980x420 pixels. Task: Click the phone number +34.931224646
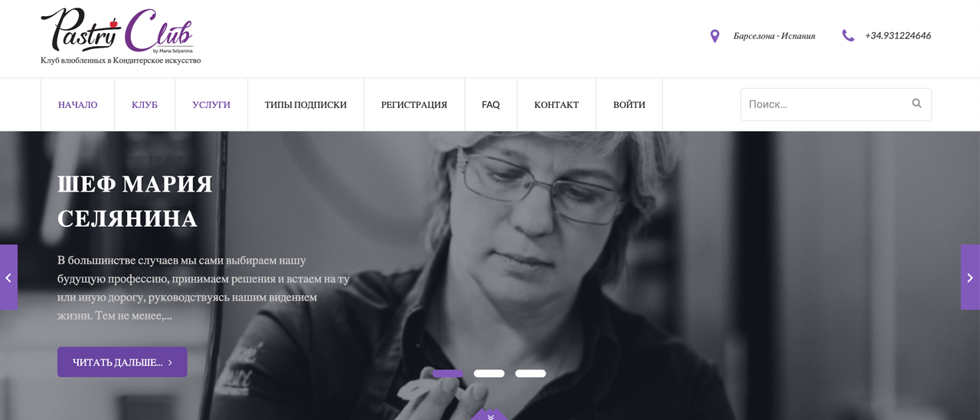pos(898,35)
